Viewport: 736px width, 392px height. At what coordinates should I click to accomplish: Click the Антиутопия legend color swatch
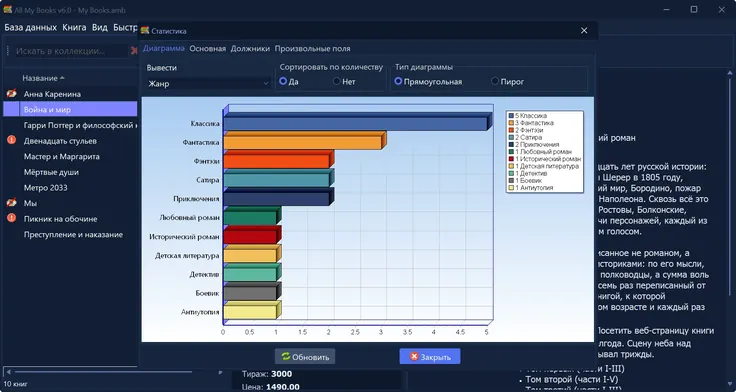pyautogui.click(x=512, y=188)
